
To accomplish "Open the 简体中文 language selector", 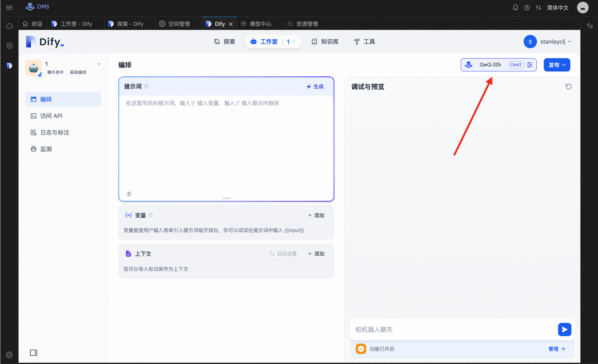I will (x=558, y=8).
